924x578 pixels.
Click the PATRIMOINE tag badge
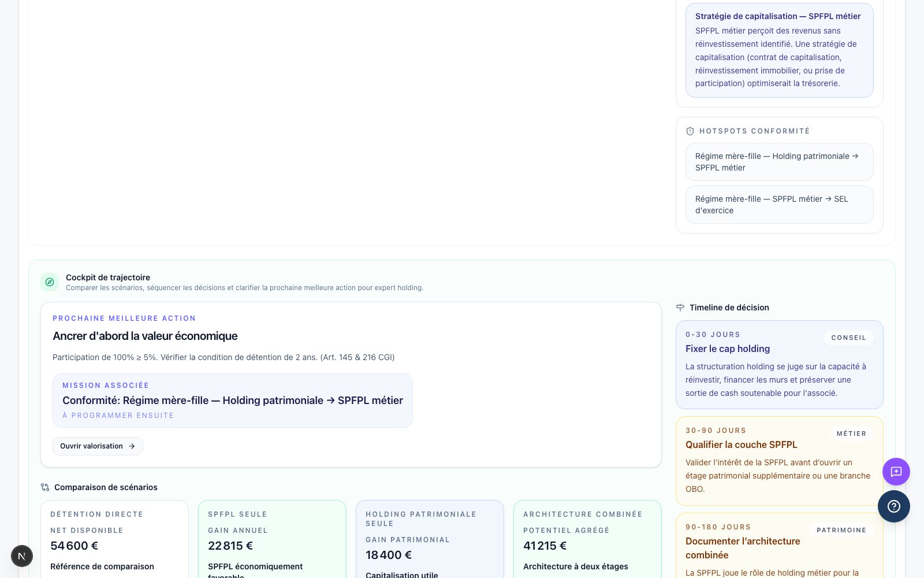pyautogui.click(x=841, y=530)
